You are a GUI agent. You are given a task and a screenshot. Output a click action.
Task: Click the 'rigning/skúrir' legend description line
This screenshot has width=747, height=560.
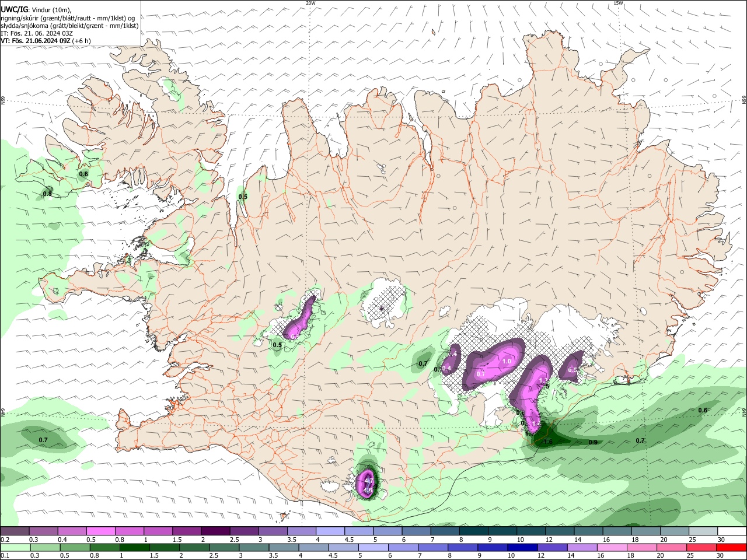pos(68,17)
